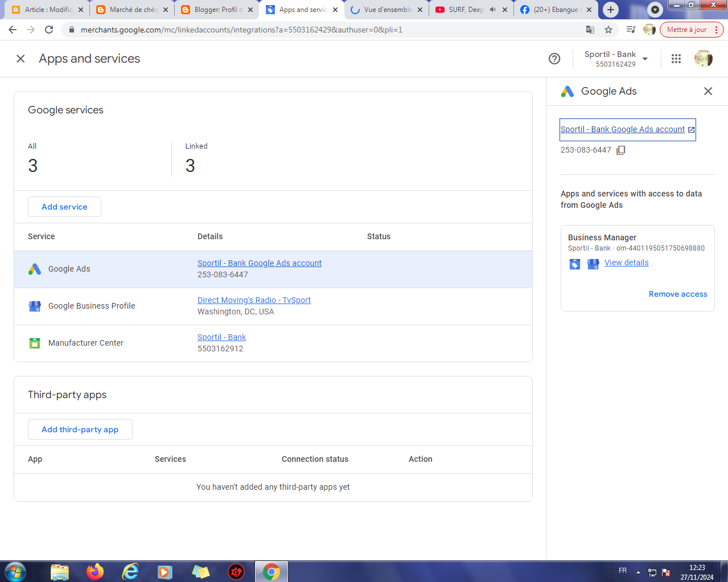The image size is (728, 582).
Task: Bookmark this page with the star icon
Action: (608, 30)
